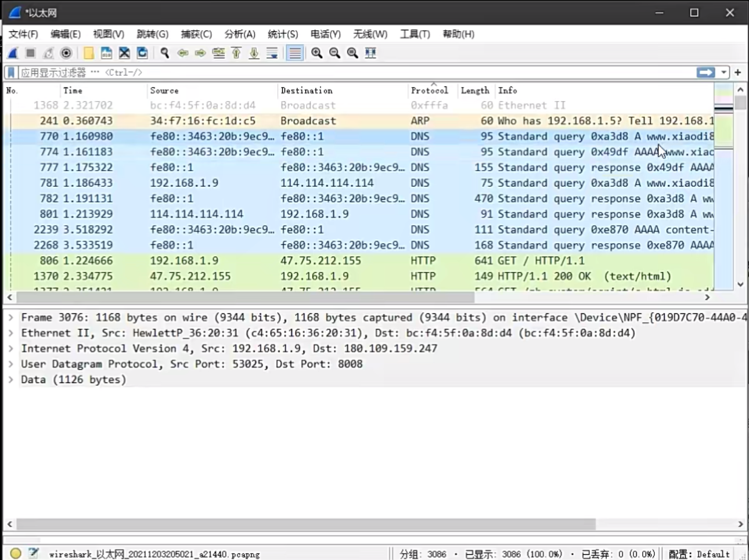The height and width of the screenshot is (560, 749).
Task: Click the 配置: Default profile label
Action: click(699, 554)
